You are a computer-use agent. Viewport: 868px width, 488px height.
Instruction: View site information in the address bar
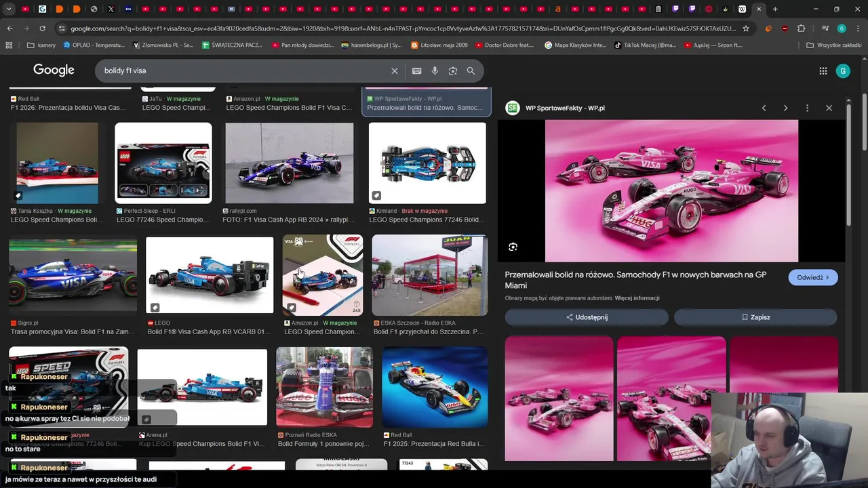(62, 28)
